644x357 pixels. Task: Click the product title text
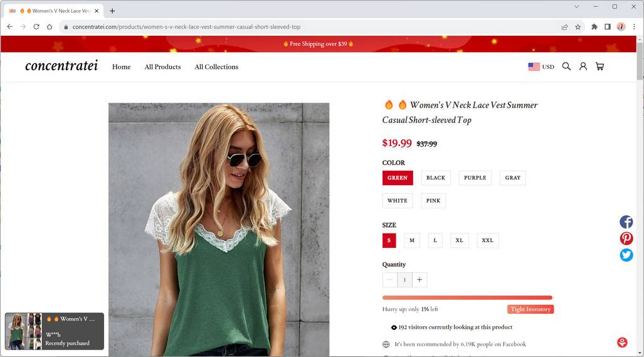coord(460,112)
